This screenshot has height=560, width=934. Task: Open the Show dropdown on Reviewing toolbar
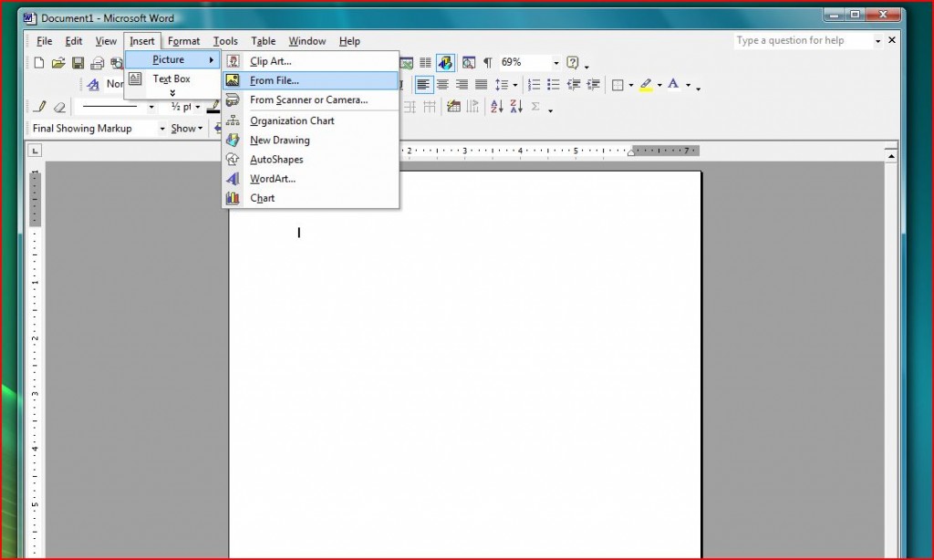click(x=187, y=129)
